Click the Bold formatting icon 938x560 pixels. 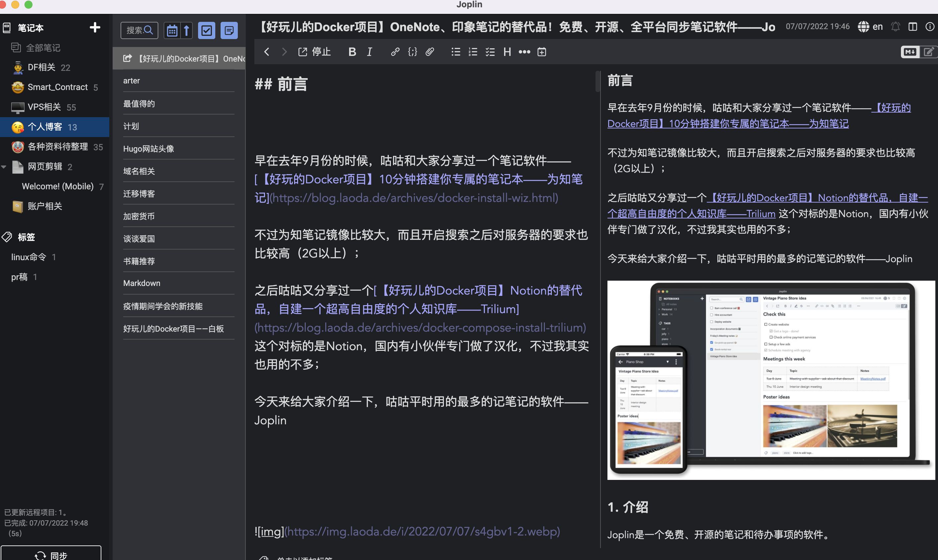coord(352,52)
